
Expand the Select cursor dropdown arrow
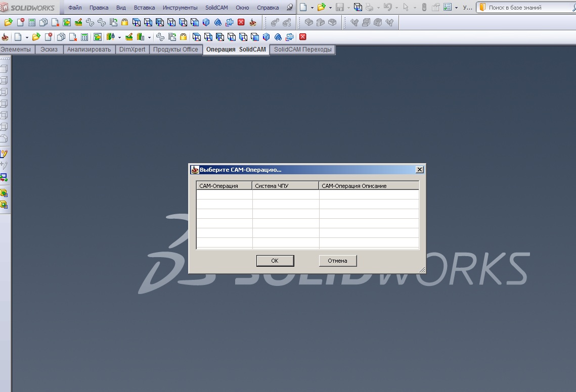(x=415, y=8)
